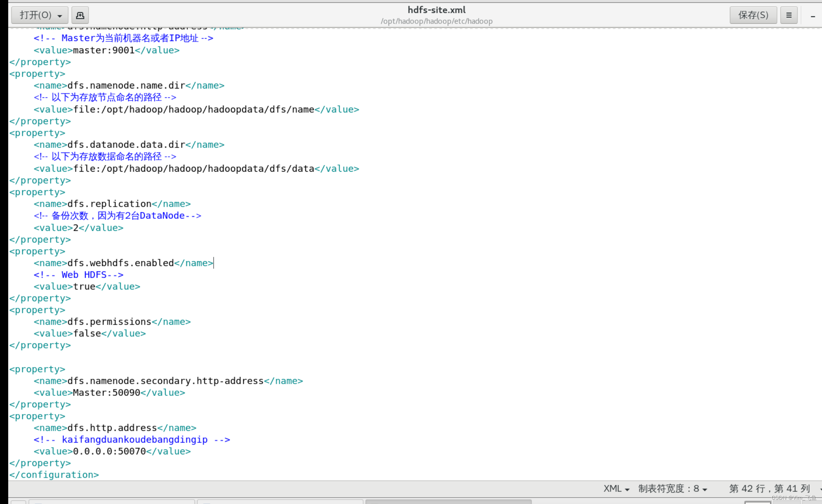Click dfs.datanode.data.dir name text
822x504 pixels.
click(x=126, y=145)
